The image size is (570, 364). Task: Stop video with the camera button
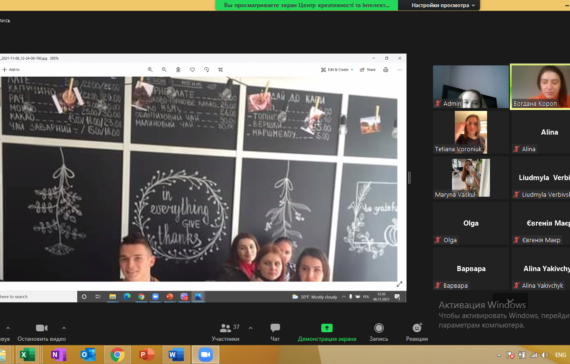41,328
